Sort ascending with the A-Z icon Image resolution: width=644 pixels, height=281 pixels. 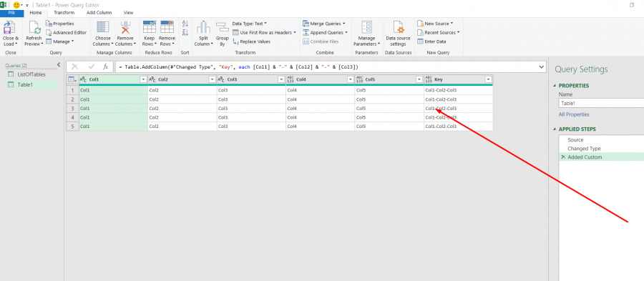185,24
